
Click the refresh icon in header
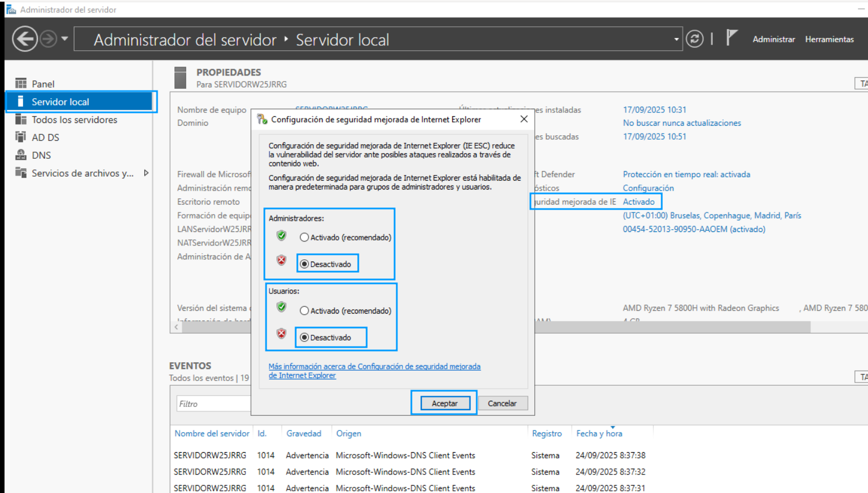(x=695, y=39)
